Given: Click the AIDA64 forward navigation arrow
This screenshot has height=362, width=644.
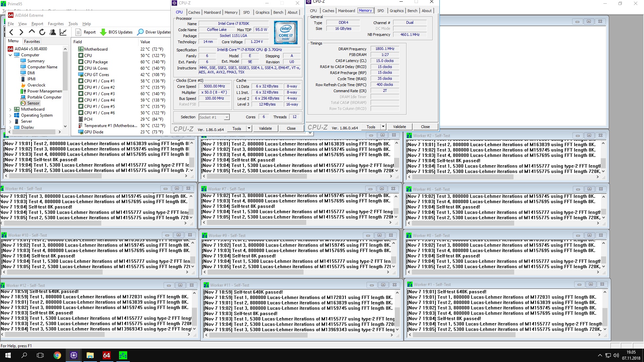Looking at the screenshot, I should 21,32.
